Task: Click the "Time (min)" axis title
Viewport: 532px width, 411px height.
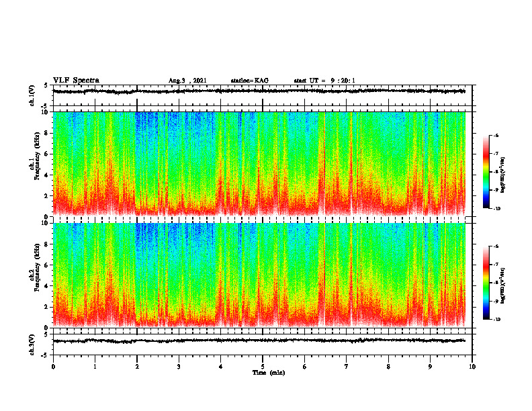Action: pos(269,373)
